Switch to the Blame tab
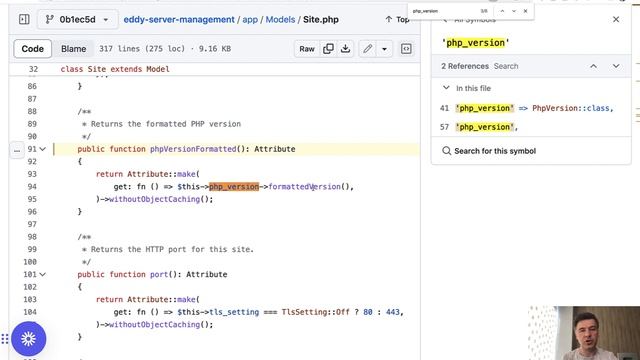The width and height of the screenshot is (640, 360). pos(73,49)
